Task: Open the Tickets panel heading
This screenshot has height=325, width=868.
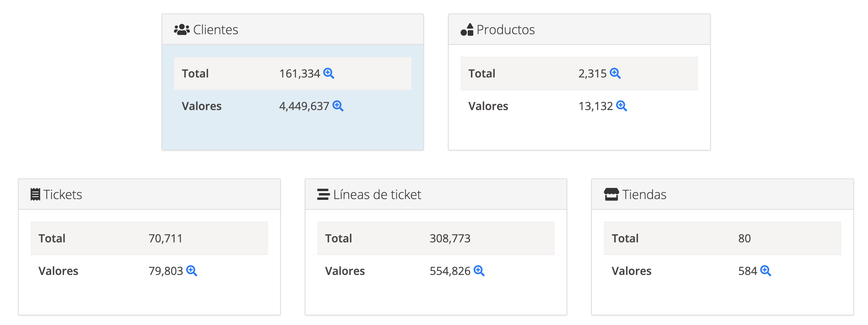Action: [63, 195]
